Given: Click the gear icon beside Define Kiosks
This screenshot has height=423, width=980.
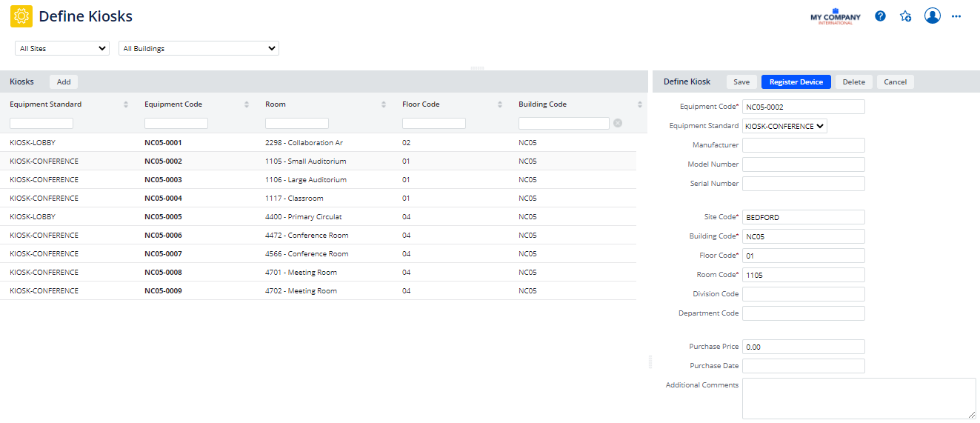Looking at the screenshot, I should pos(21,16).
